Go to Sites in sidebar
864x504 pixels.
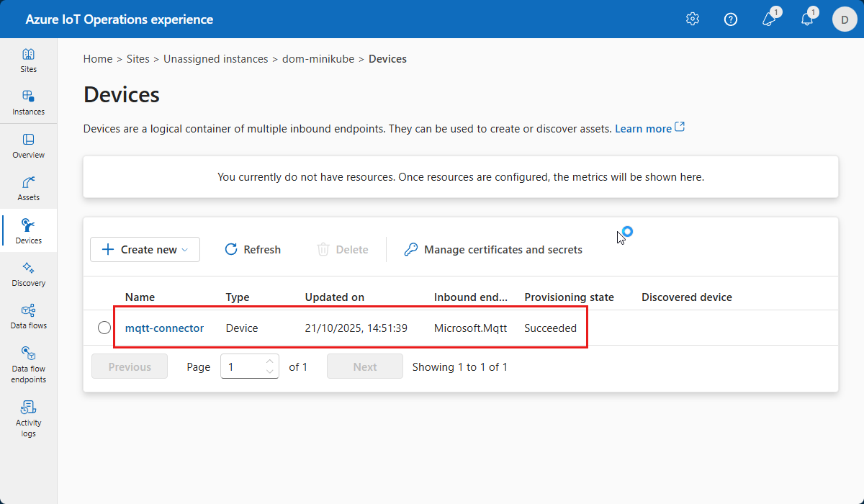click(28, 60)
